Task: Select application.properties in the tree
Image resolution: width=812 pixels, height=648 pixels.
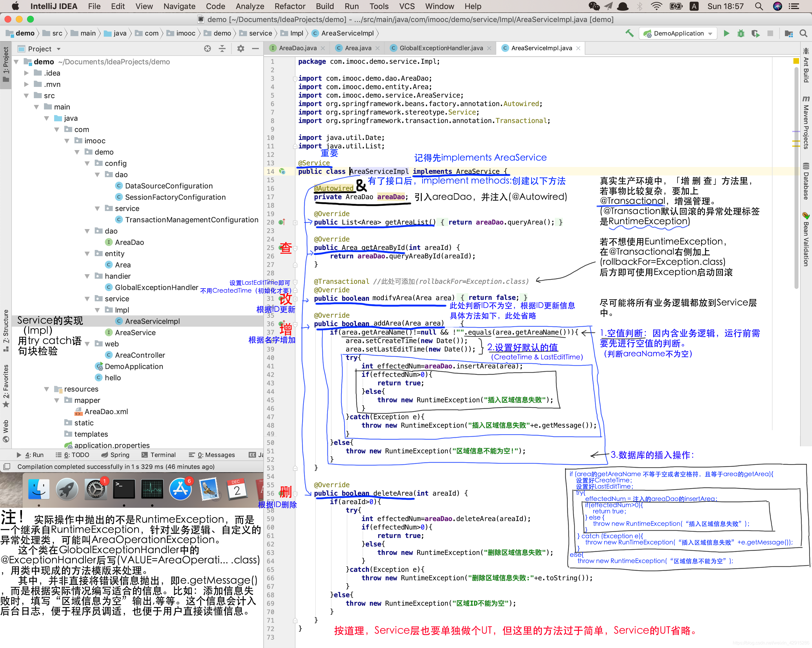Action: tap(111, 445)
